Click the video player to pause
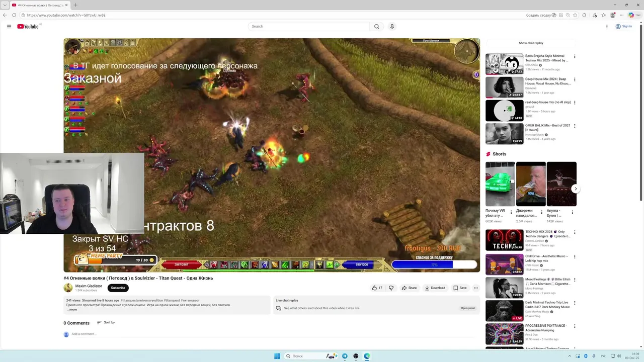 pyautogui.click(x=272, y=155)
